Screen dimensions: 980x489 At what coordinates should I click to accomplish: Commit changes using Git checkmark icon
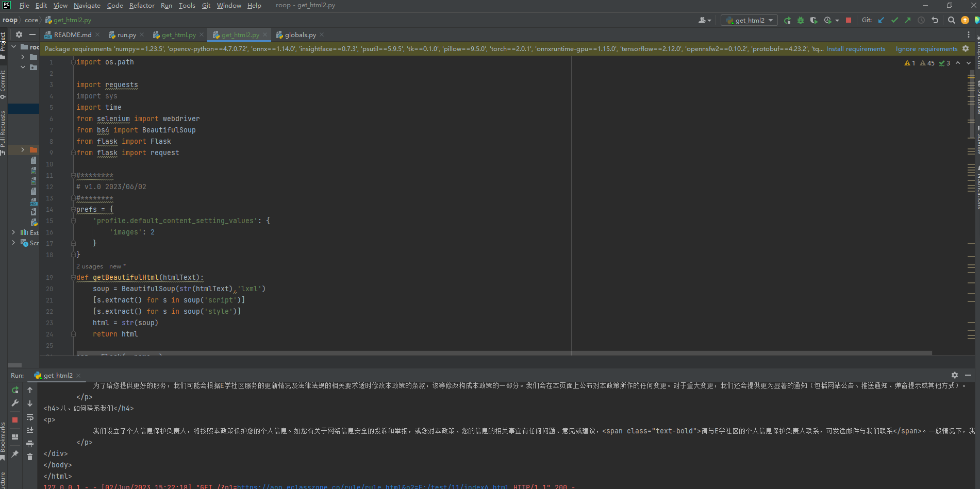click(x=894, y=20)
